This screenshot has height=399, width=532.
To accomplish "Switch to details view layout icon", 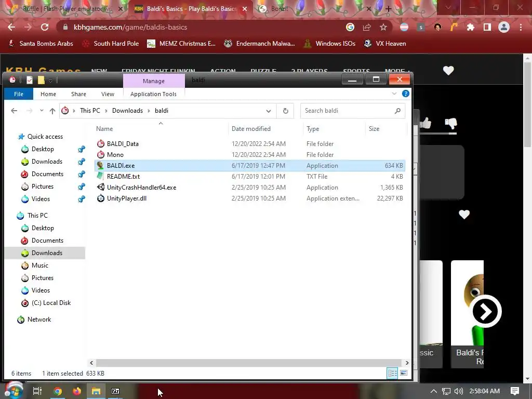I will 393,373.
